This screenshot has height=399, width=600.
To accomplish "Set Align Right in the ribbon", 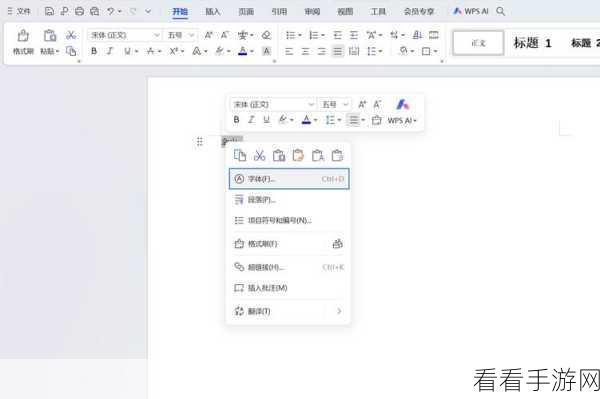I will coord(321,51).
